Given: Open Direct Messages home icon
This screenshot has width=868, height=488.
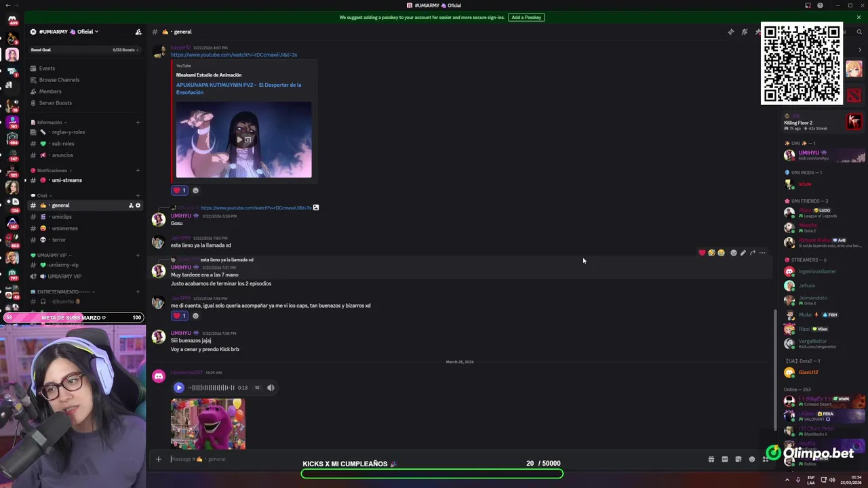Looking at the screenshot, I should tap(12, 20).
